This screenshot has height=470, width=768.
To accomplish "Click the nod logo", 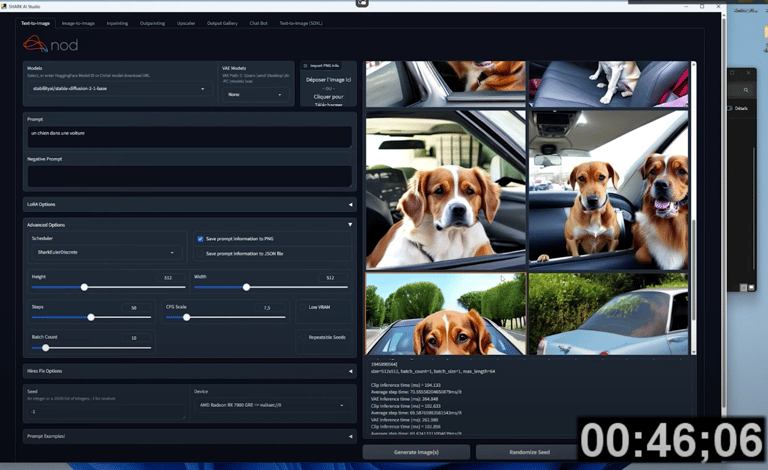I will coord(50,44).
